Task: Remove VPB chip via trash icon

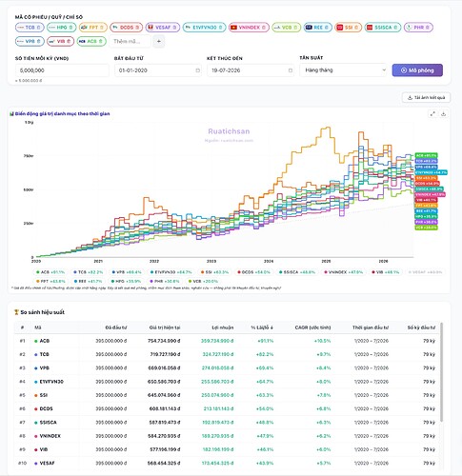Action: click(x=39, y=41)
